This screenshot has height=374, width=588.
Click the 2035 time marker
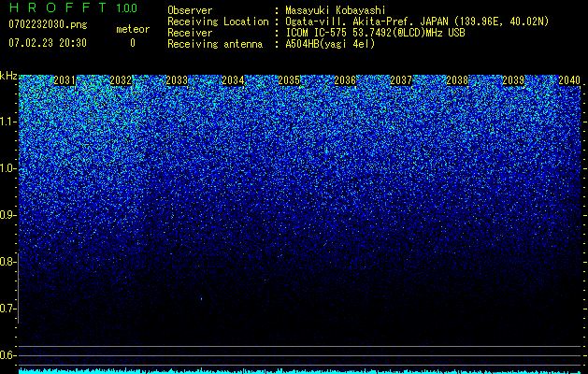point(289,80)
